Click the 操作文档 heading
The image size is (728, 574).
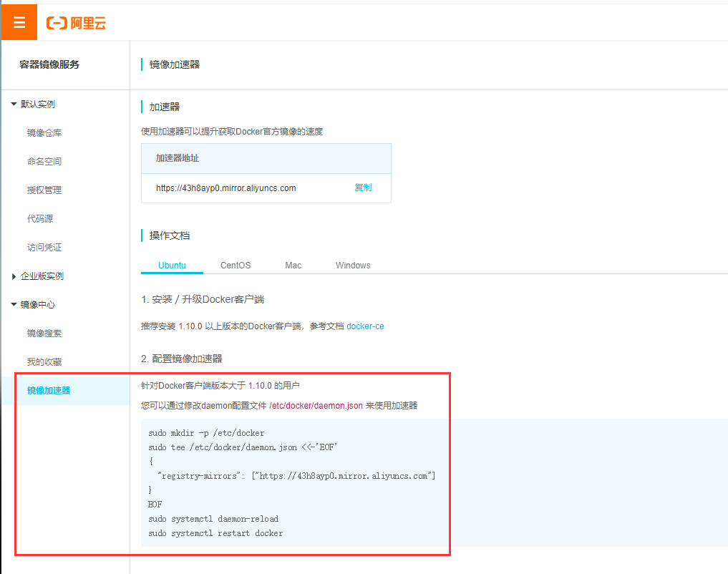(x=170, y=235)
